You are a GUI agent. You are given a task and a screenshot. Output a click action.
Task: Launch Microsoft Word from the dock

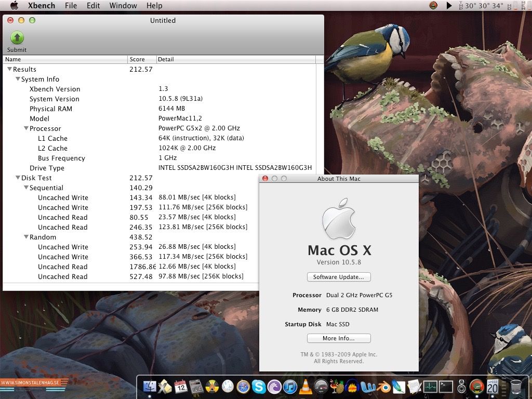[368, 387]
